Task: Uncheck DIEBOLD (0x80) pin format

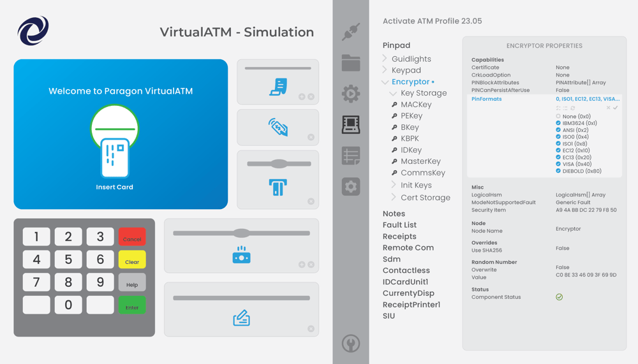Action: [x=558, y=171]
